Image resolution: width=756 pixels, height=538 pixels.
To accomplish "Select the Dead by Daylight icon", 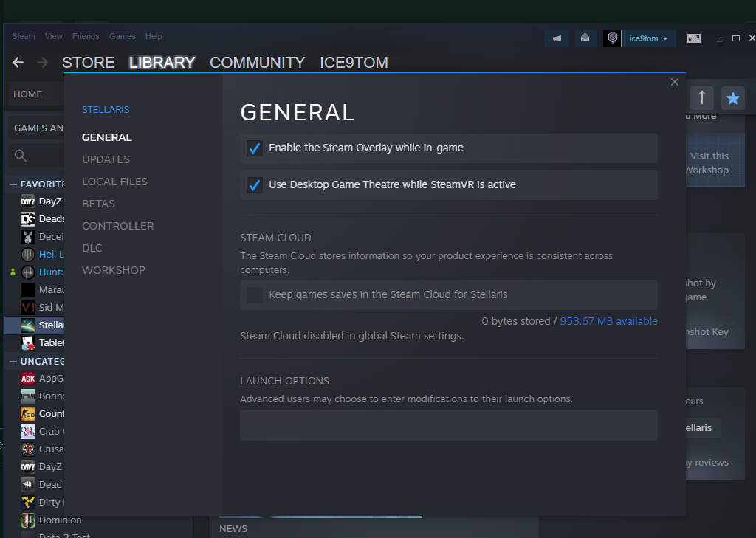I will [28, 484].
